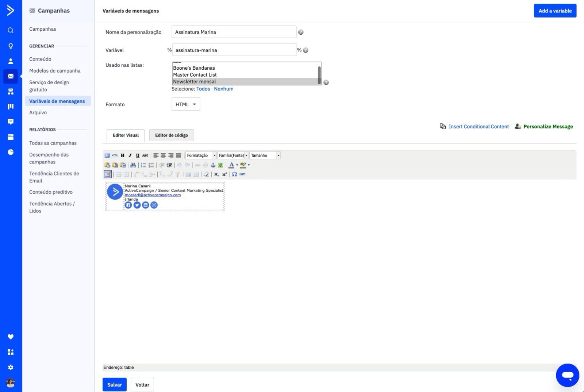
Task: Open Variáveis de mensagens in the sidebar
Action: [57, 101]
